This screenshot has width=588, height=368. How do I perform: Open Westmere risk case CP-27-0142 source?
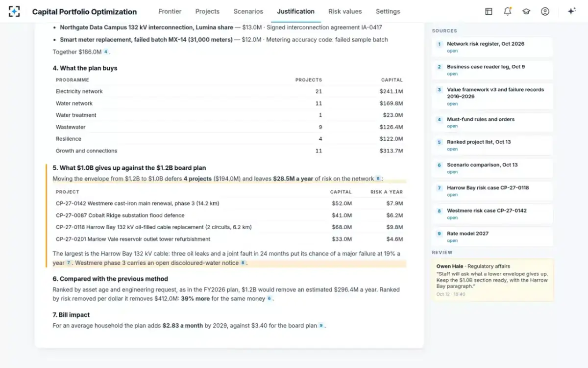(492, 214)
